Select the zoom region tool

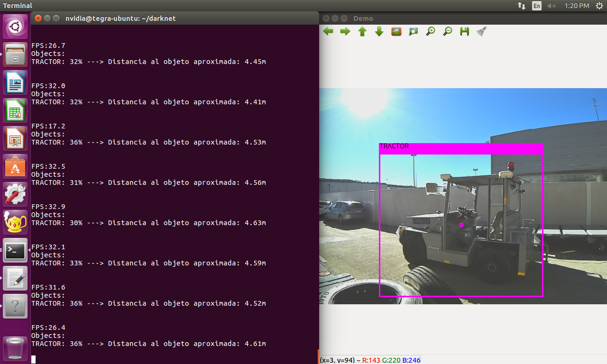pos(413,31)
